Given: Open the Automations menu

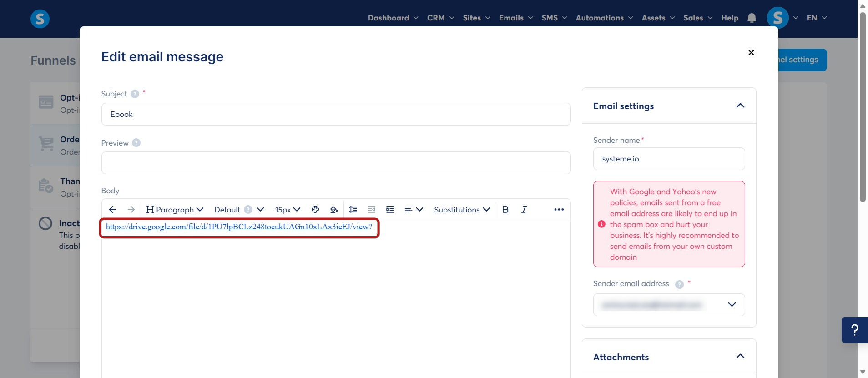Looking at the screenshot, I should point(604,18).
